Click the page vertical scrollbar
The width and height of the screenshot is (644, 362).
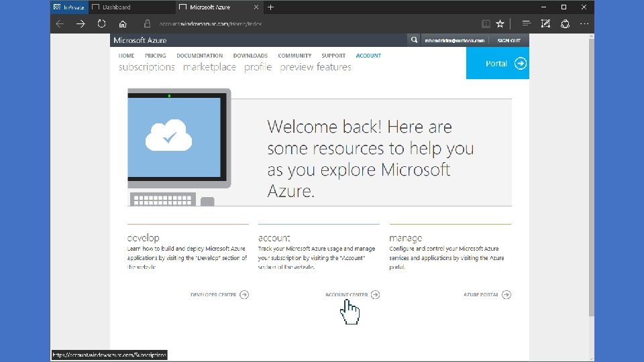point(592,176)
